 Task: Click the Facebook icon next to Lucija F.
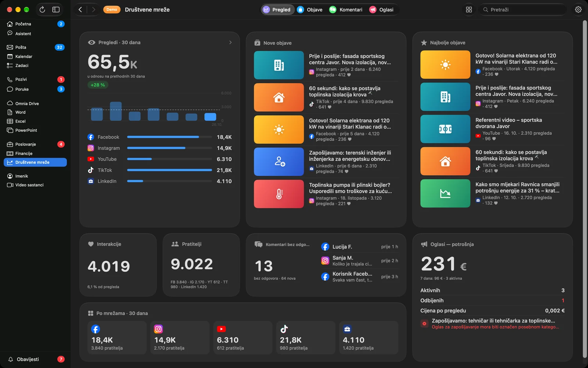[x=325, y=247]
